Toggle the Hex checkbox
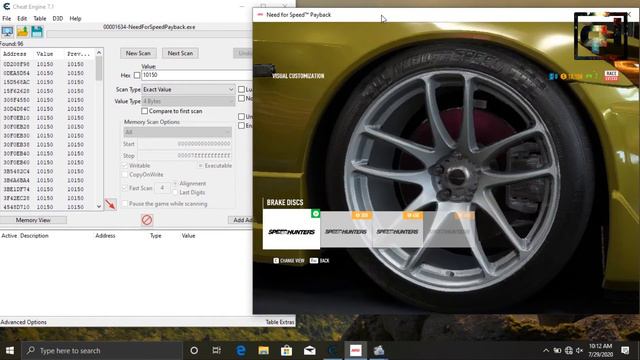Viewport: 640px width, 360px height. point(137,75)
